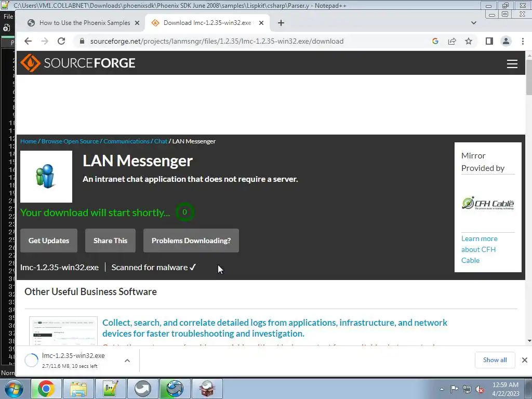
Task: Expand the tab search dropdown
Action: (x=474, y=23)
